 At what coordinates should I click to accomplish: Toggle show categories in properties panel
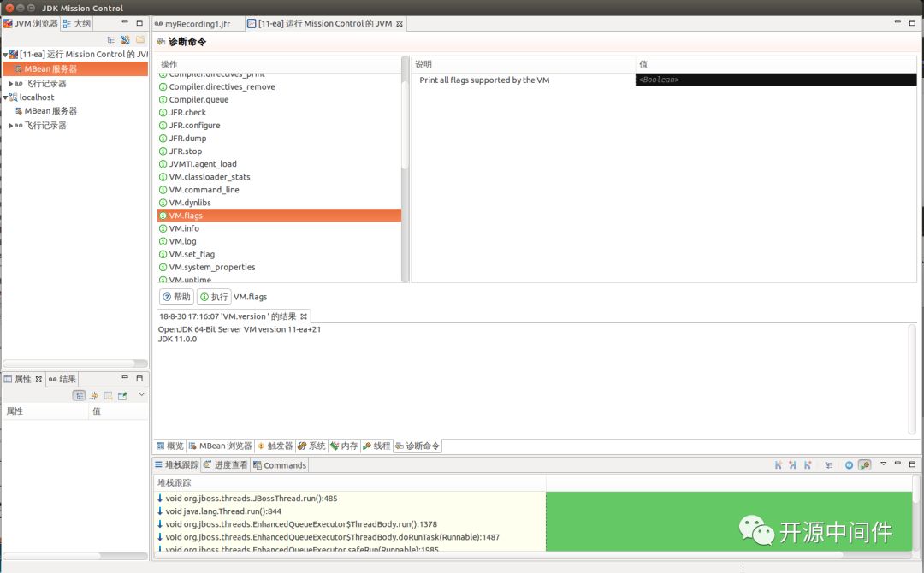click(79, 396)
